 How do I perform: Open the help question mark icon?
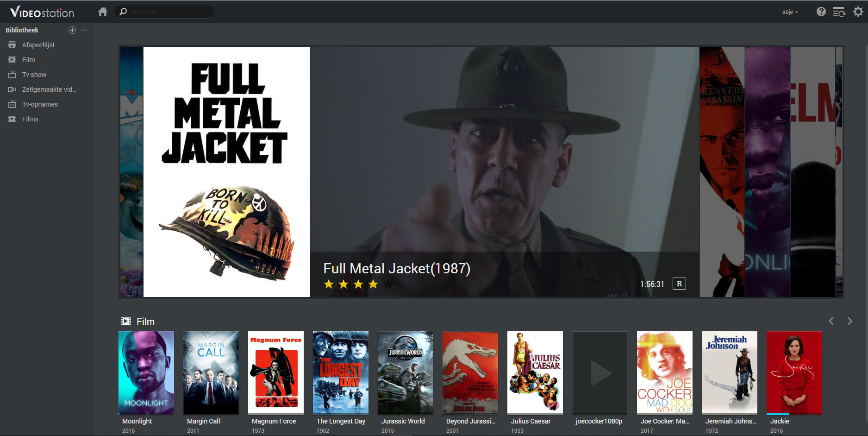pyautogui.click(x=821, y=12)
